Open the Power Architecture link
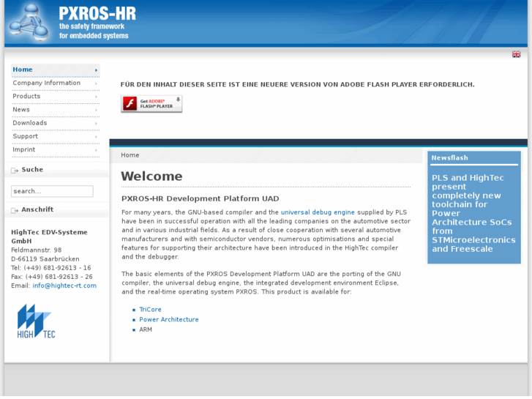Image resolution: width=532 pixels, height=399 pixels. pyautogui.click(x=168, y=319)
